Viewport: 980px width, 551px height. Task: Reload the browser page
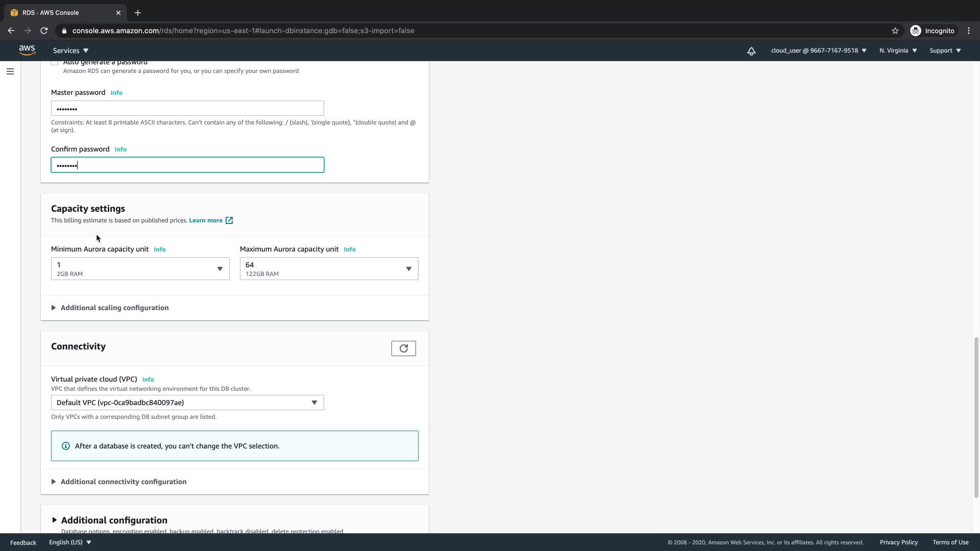(x=44, y=31)
